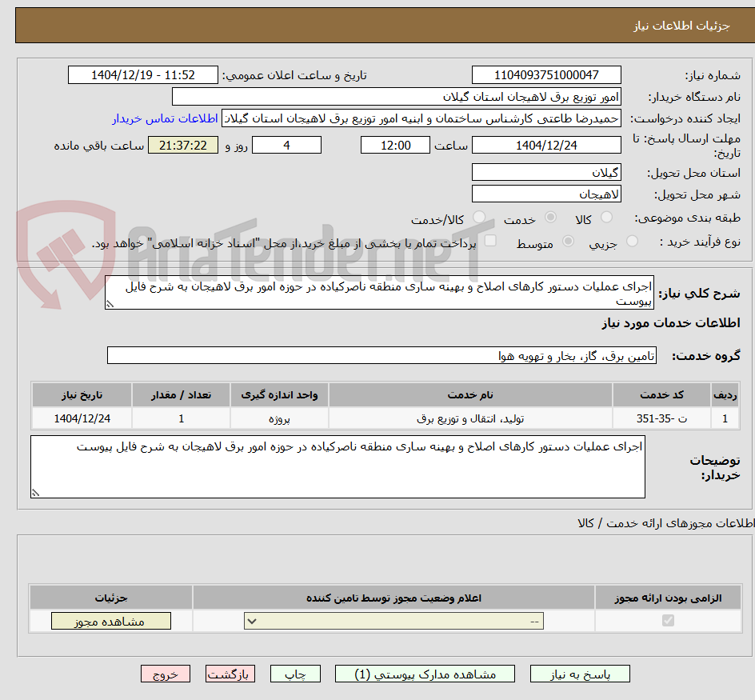Click the resize grip of توضیحات خریدار box

35,492
